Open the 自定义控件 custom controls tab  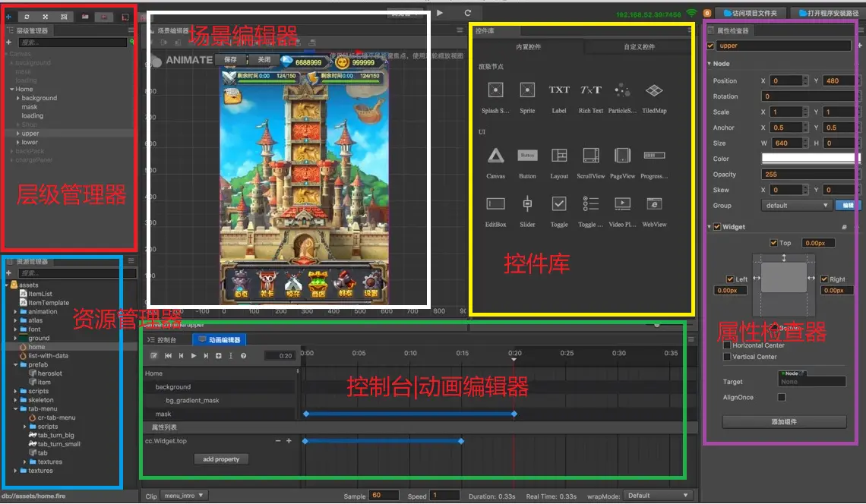pos(639,47)
